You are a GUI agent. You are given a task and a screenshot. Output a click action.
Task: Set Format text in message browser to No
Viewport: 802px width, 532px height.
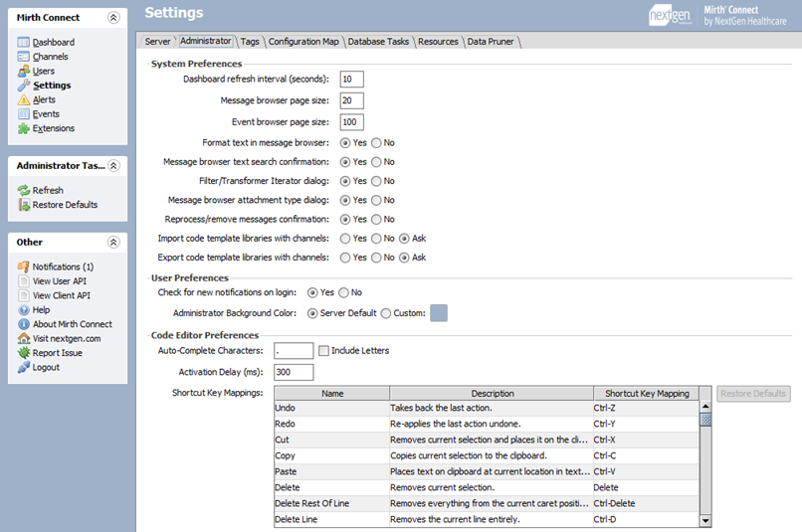point(376,143)
